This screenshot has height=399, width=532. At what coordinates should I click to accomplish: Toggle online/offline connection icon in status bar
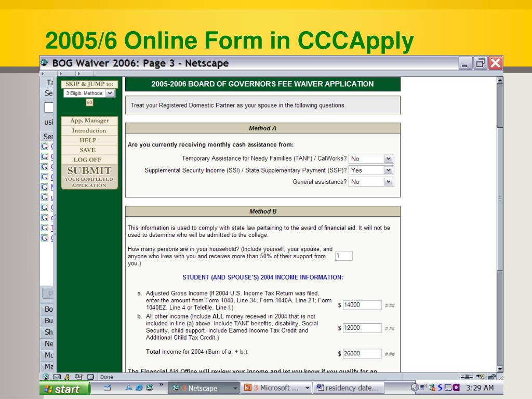click(467, 377)
